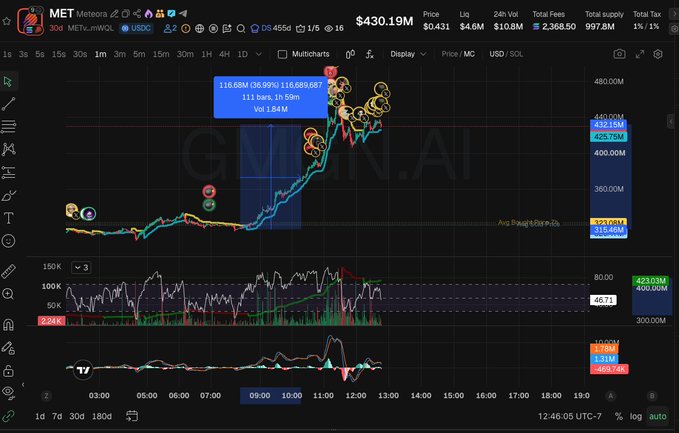Open the go-to-date calendar icon
This screenshot has width=679, height=433.
tap(132, 416)
